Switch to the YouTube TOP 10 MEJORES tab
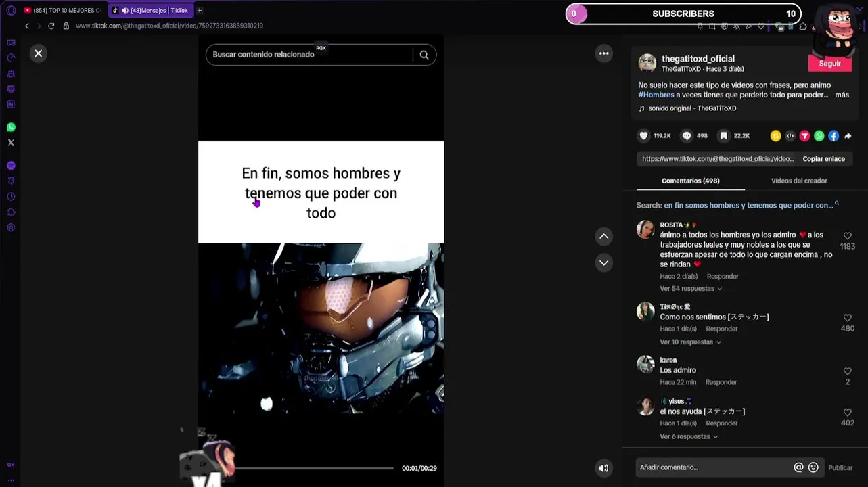 click(62, 10)
